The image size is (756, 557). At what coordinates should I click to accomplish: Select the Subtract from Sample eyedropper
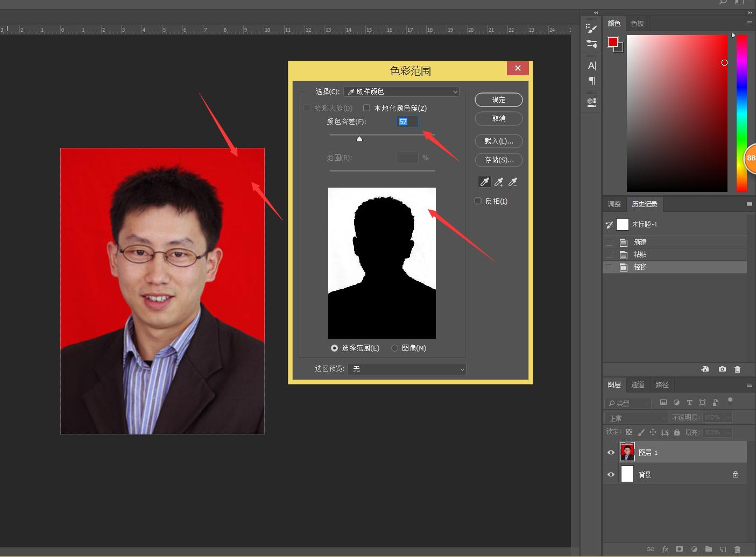[513, 182]
